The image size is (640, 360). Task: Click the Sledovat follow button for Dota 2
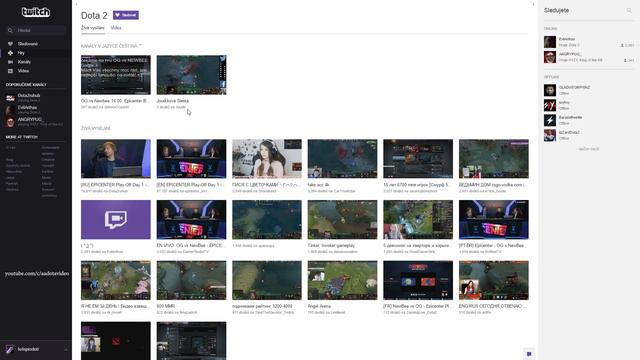coord(126,15)
